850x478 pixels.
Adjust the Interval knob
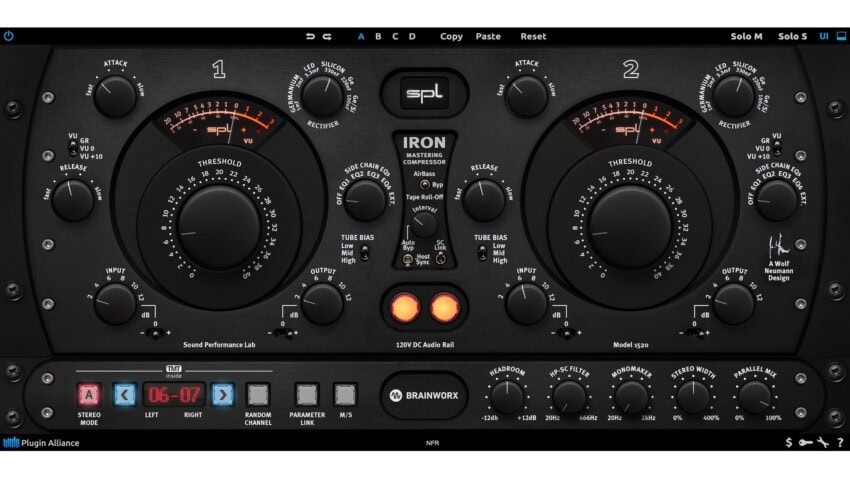(x=424, y=223)
